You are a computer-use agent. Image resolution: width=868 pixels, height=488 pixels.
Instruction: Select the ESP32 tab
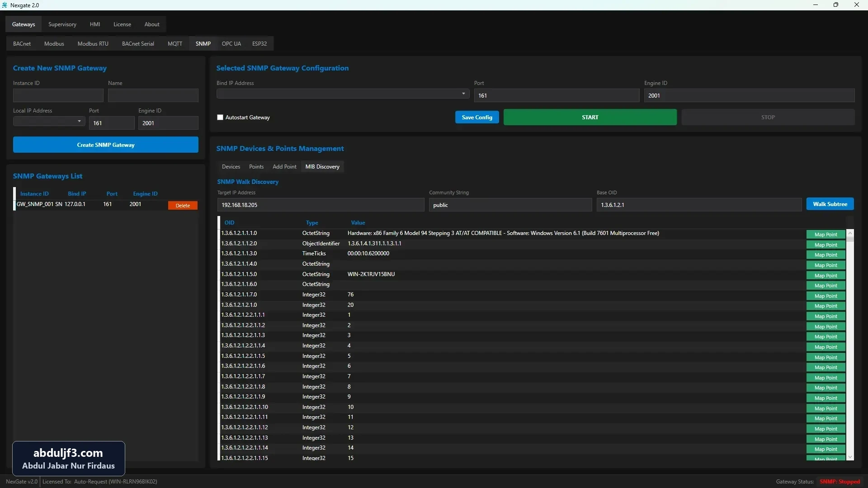[259, 44]
